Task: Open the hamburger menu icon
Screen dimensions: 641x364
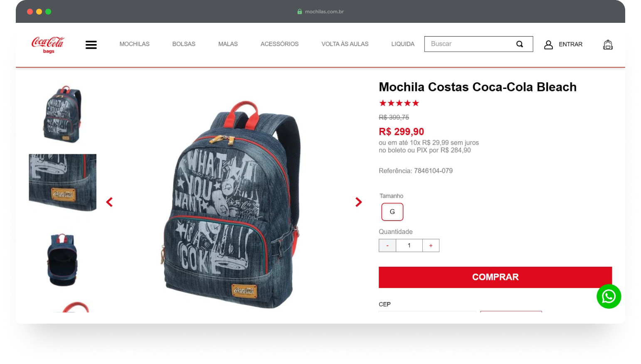Action: coord(91,45)
